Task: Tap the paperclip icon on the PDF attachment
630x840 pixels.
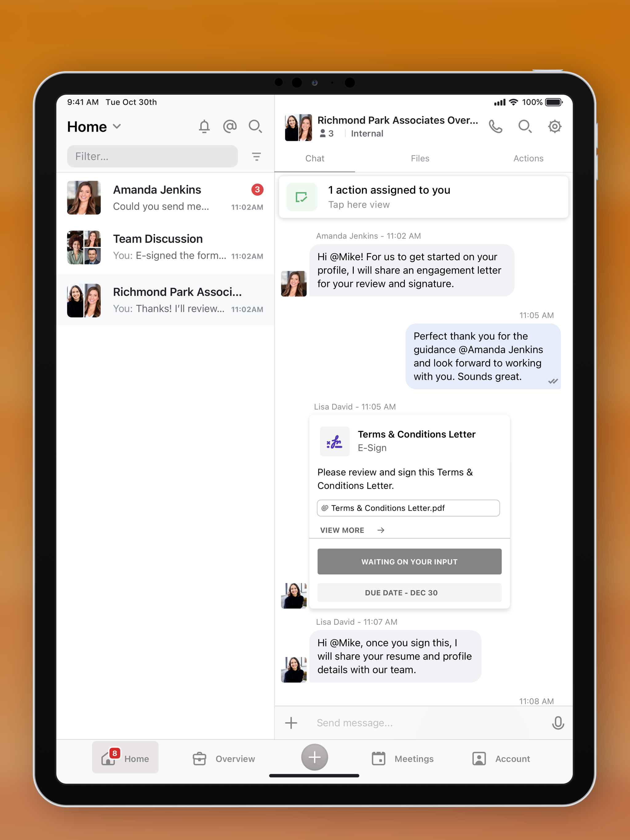Action: (x=325, y=508)
